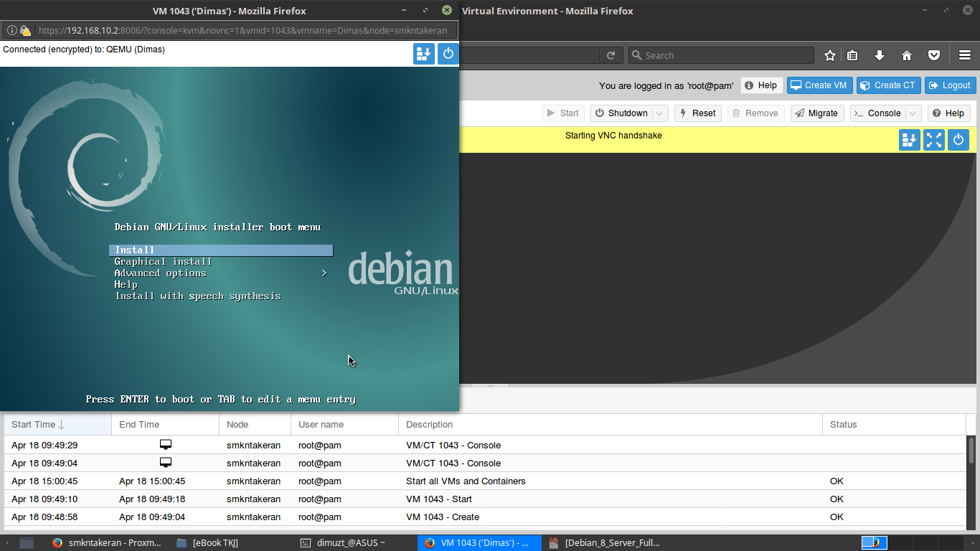Open the [eBook TKJ] taskbar window
The width and height of the screenshot is (980, 551).
208,542
